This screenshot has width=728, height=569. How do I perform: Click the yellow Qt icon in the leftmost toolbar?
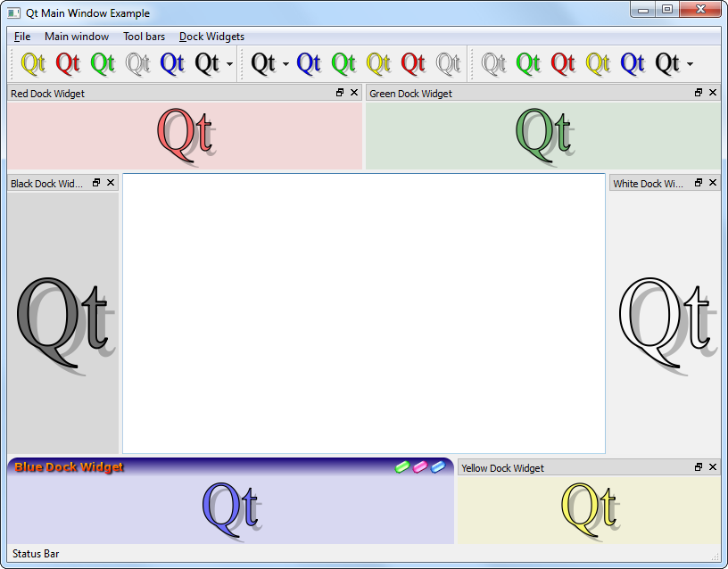pos(33,63)
